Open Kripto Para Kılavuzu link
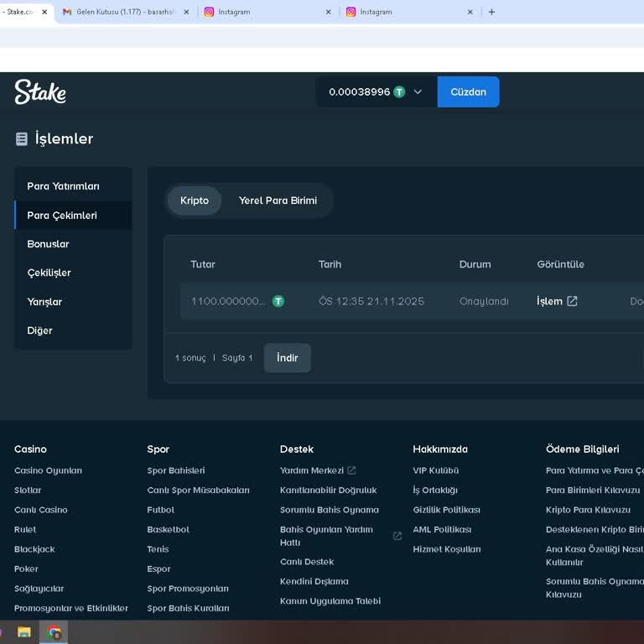This screenshot has height=644, width=644. click(x=588, y=510)
